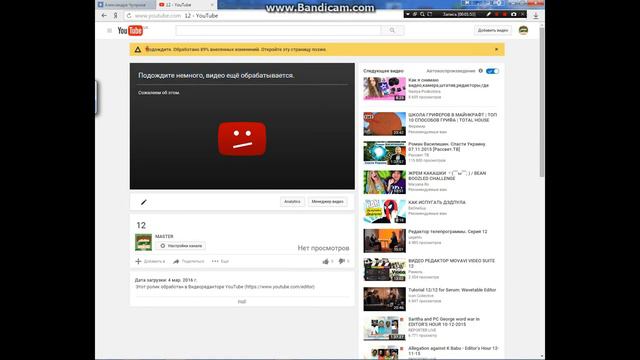Viewport: 640px width, 360px height.
Task: Click the Bandicam pencil draw icon
Action: click(x=489, y=14)
